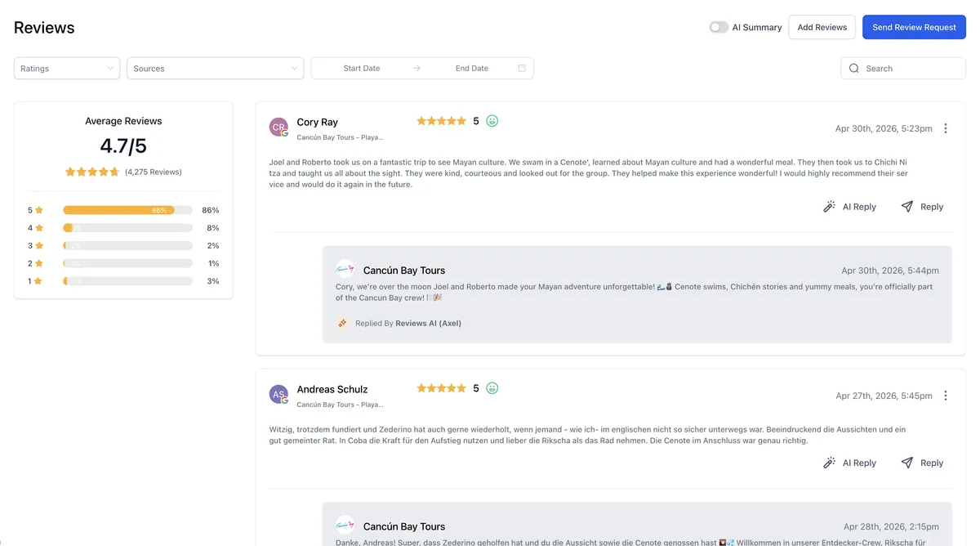980x546 pixels.
Task: Click Replied By Reviews AI (Axel) text
Action: [x=408, y=323]
